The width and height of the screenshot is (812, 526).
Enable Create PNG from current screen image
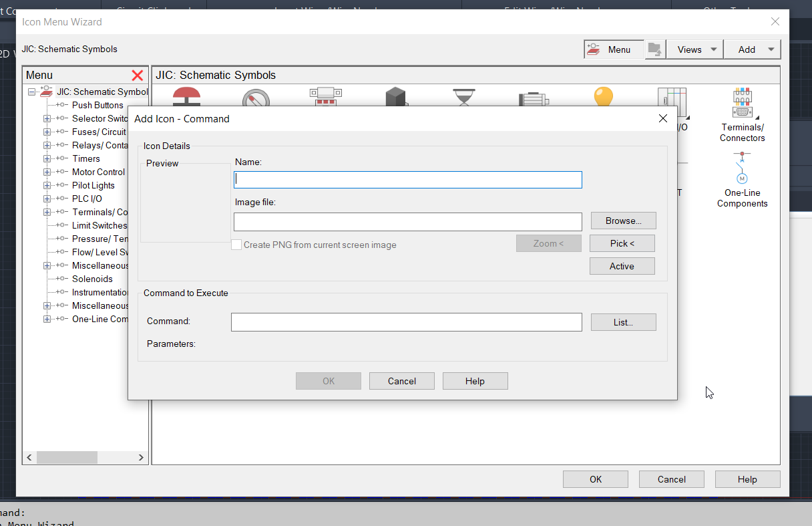click(x=236, y=245)
